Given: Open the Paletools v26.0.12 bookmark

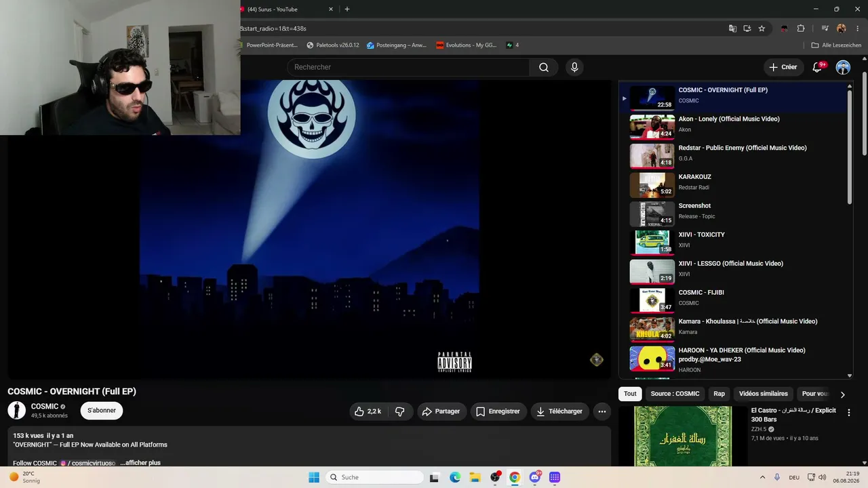Looking at the screenshot, I should coord(333,45).
